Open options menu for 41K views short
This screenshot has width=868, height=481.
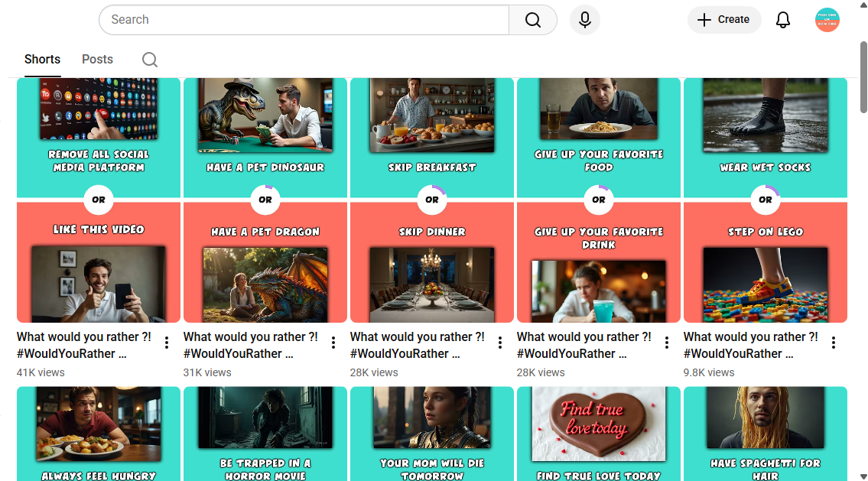(167, 343)
